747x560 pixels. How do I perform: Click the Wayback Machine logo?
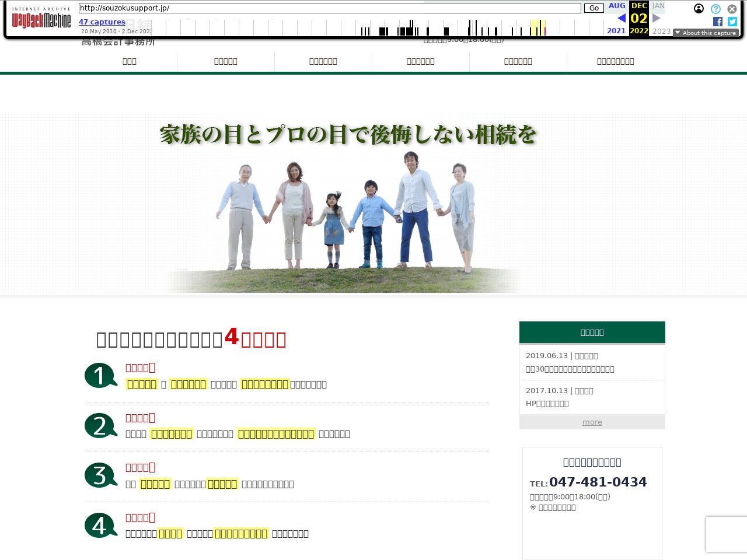pos(41,20)
